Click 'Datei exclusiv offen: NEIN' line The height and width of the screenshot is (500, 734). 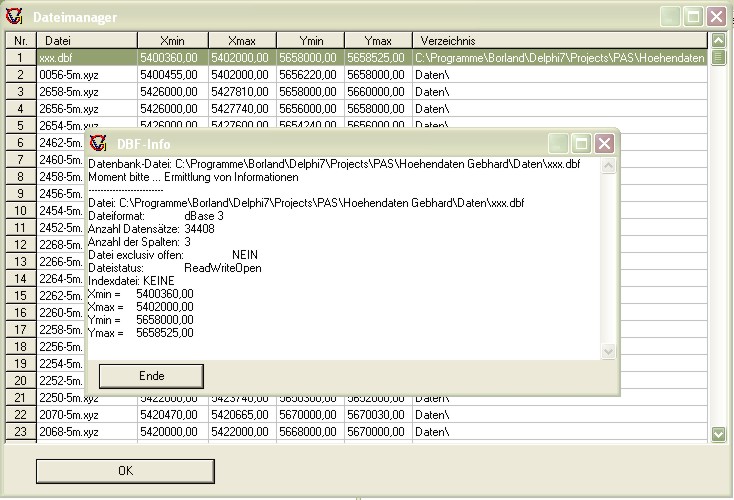(173, 255)
